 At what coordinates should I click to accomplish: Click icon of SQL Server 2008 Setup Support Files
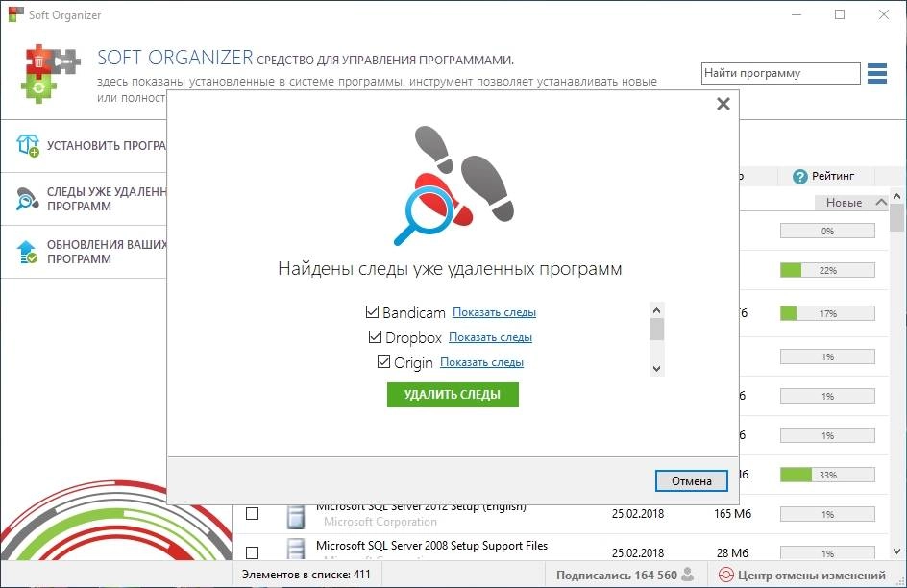(x=296, y=549)
